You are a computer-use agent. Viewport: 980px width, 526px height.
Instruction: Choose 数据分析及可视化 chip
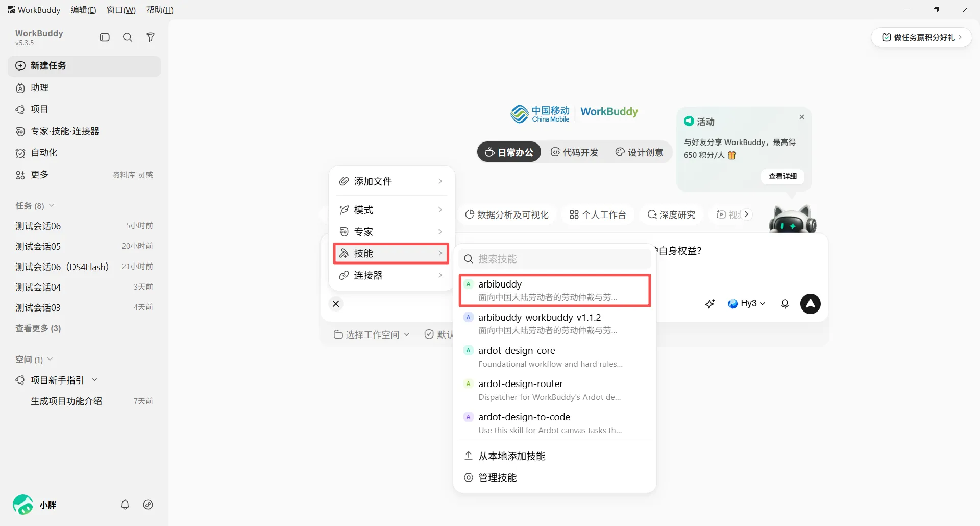click(x=506, y=214)
